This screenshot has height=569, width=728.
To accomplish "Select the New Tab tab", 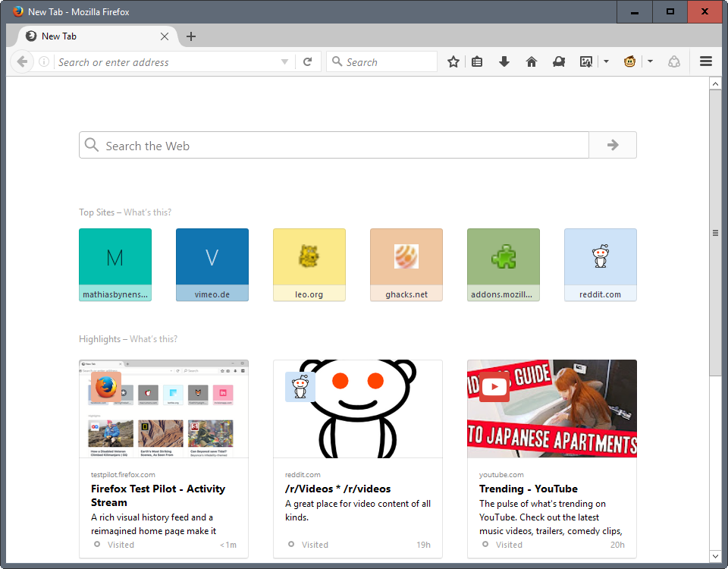I will pyautogui.click(x=98, y=36).
